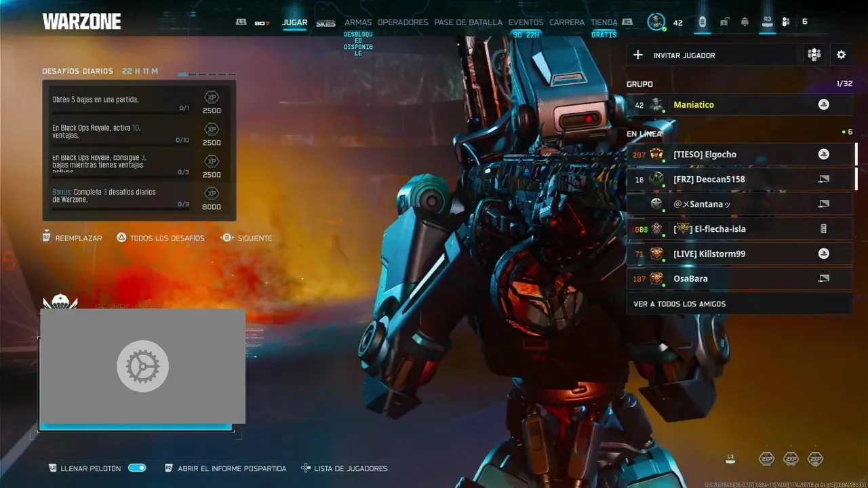Click XP reward icon for 5 bajas challenge
Screen dimensions: 868x488
coord(212,97)
